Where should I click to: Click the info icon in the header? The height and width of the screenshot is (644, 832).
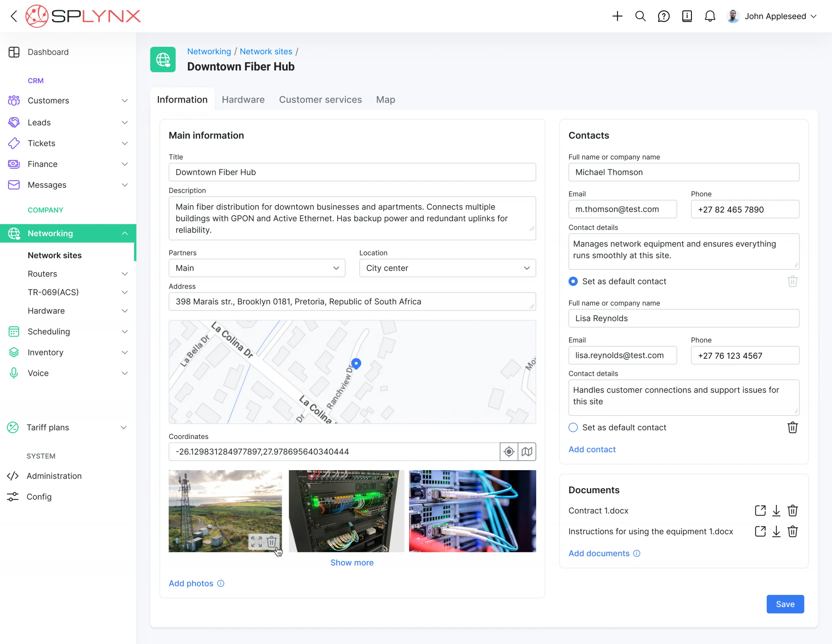click(x=687, y=16)
